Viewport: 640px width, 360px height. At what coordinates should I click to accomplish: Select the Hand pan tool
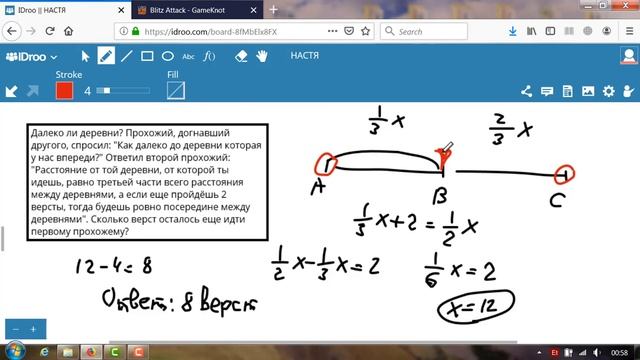coord(262,56)
